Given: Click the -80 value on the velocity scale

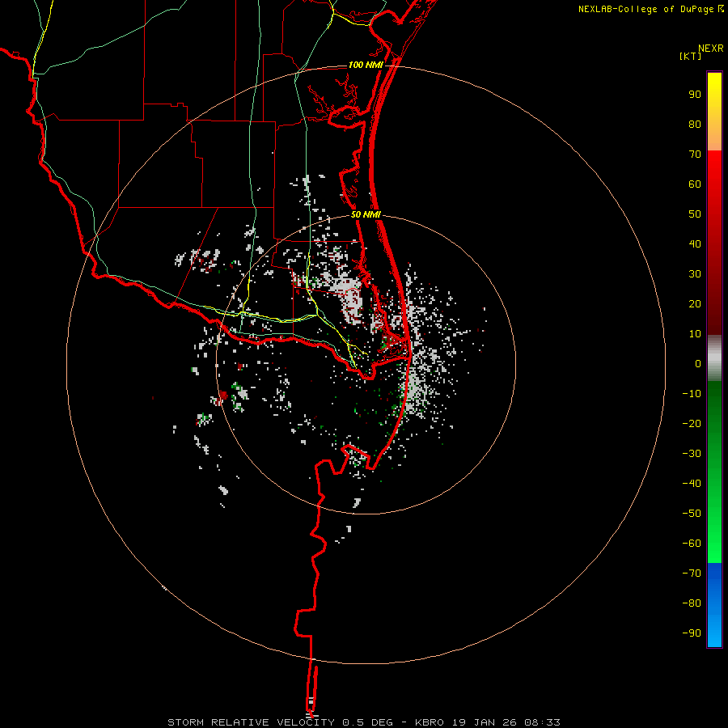Looking at the screenshot, I should pyautogui.click(x=692, y=603).
